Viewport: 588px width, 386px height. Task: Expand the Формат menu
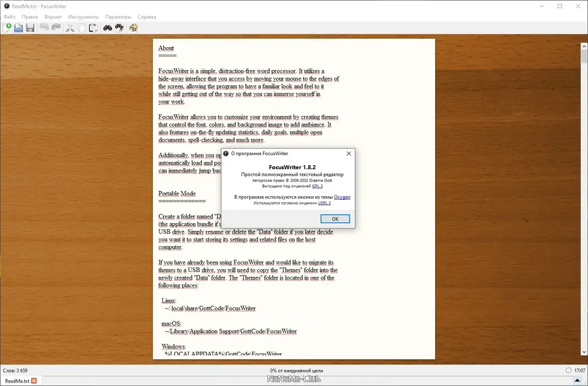(53, 17)
